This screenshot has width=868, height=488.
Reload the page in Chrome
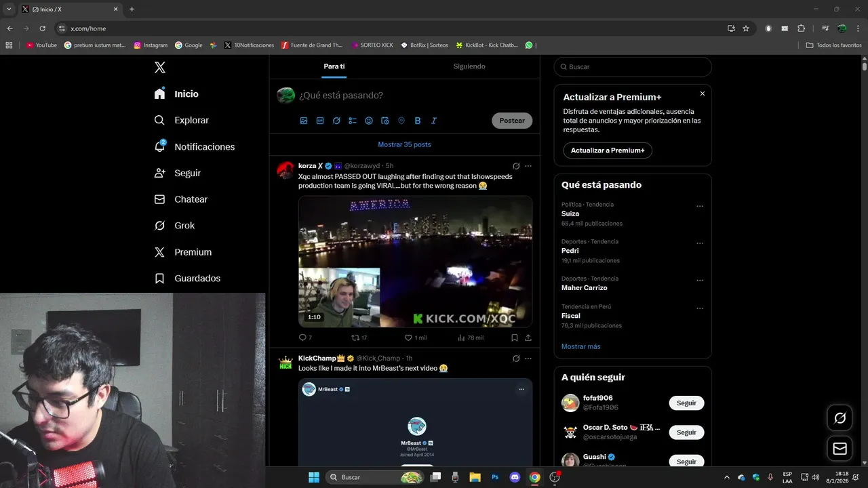tap(42, 28)
